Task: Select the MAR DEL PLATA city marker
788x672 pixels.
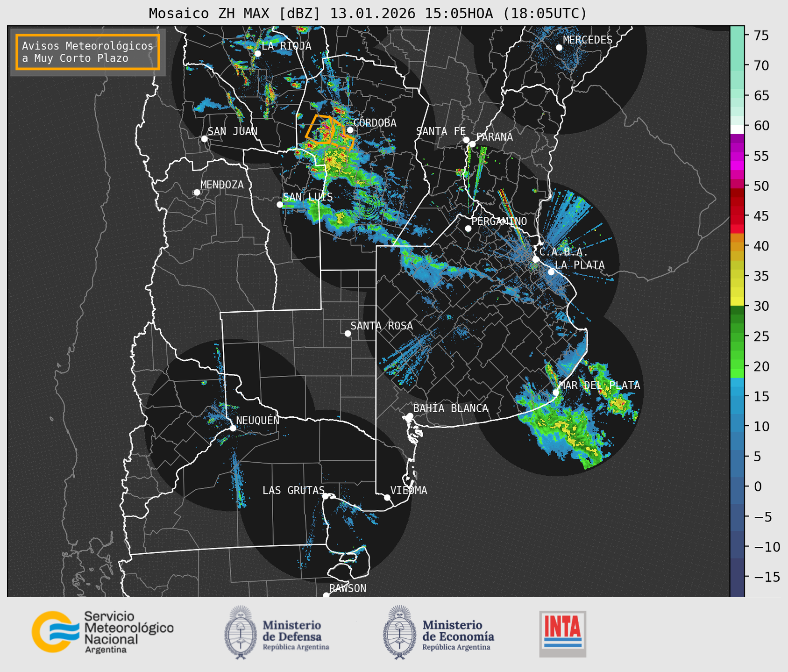Action: tap(555, 392)
